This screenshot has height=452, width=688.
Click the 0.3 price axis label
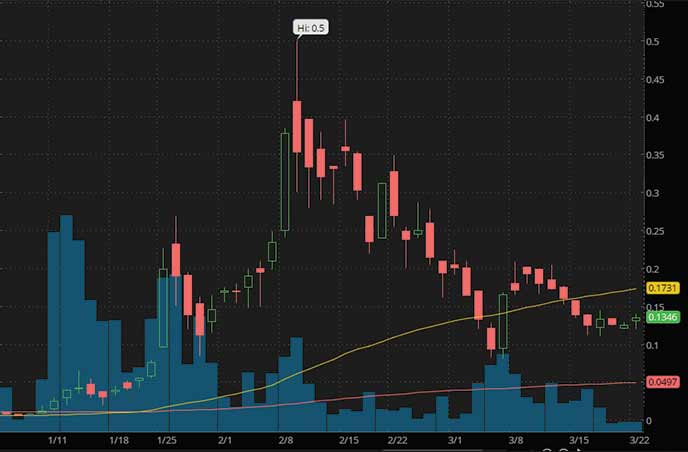[652, 193]
